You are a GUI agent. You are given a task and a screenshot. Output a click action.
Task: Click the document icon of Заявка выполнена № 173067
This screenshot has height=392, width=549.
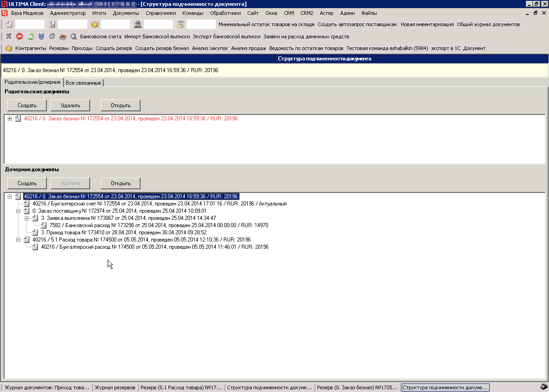(x=35, y=218)
